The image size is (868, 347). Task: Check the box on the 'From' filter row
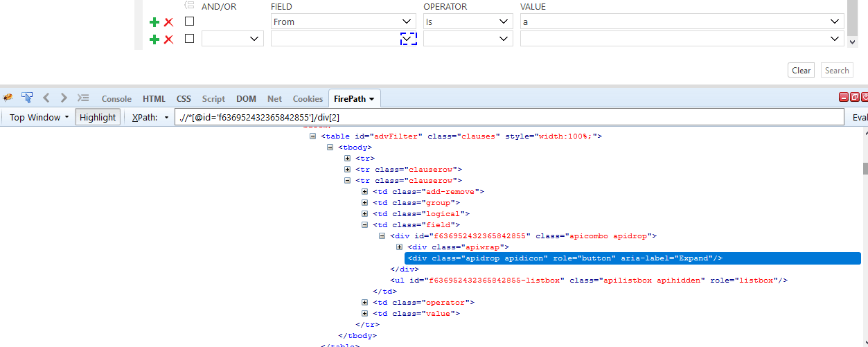pyautogui.click(x=189, y=21)
